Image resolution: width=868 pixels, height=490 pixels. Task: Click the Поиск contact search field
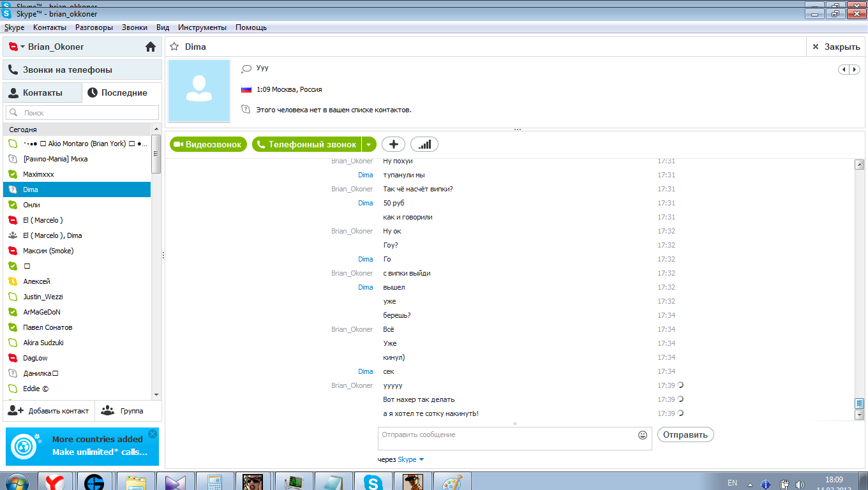[x=82, y=112]
